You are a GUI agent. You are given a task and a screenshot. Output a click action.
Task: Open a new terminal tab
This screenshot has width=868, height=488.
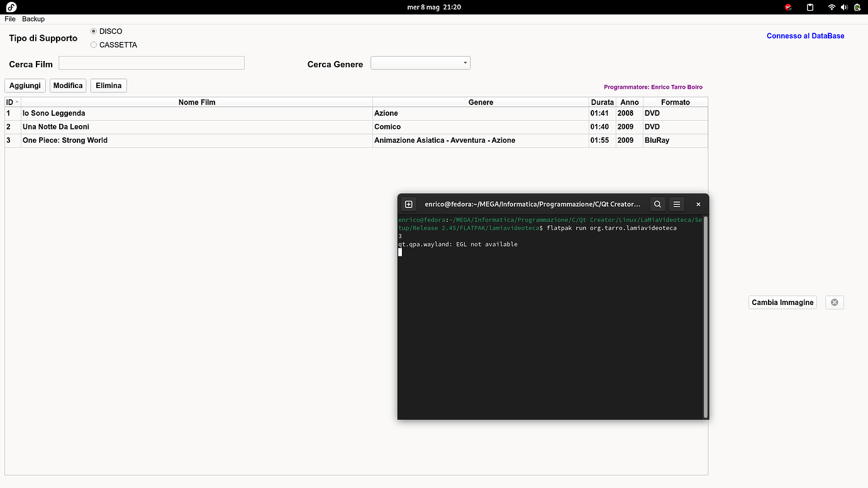[x=408, y=204]
